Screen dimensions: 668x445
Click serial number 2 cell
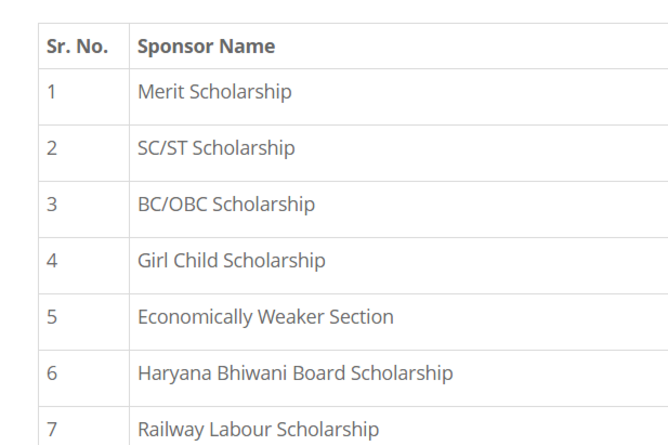point(52,148)
